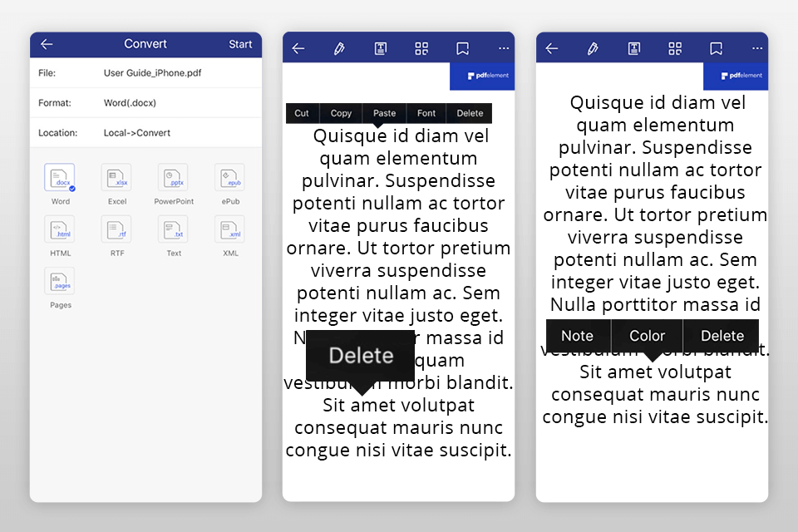Screen dimensions: 798x532
Task: Select Note from the annotation popup
Action: [578, 335]
